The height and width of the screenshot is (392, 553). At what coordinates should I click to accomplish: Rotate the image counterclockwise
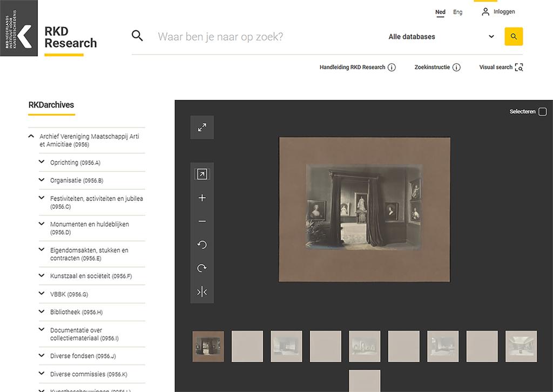tap(202, 245)
